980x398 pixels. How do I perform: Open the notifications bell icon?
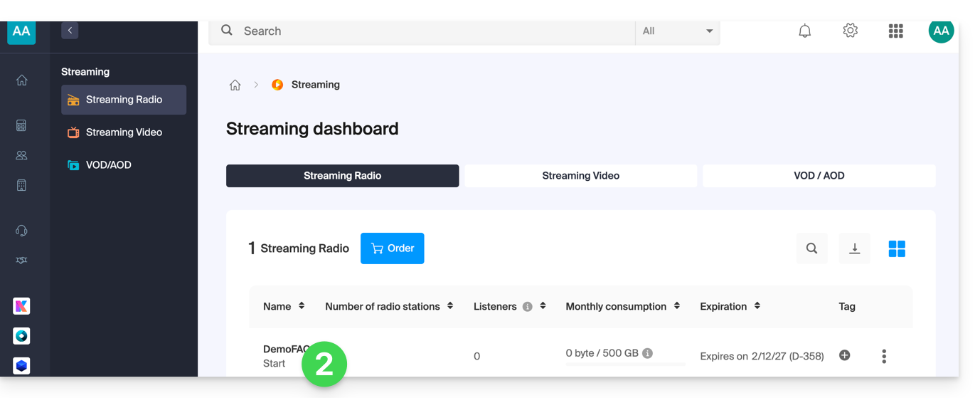coord(804,31)
